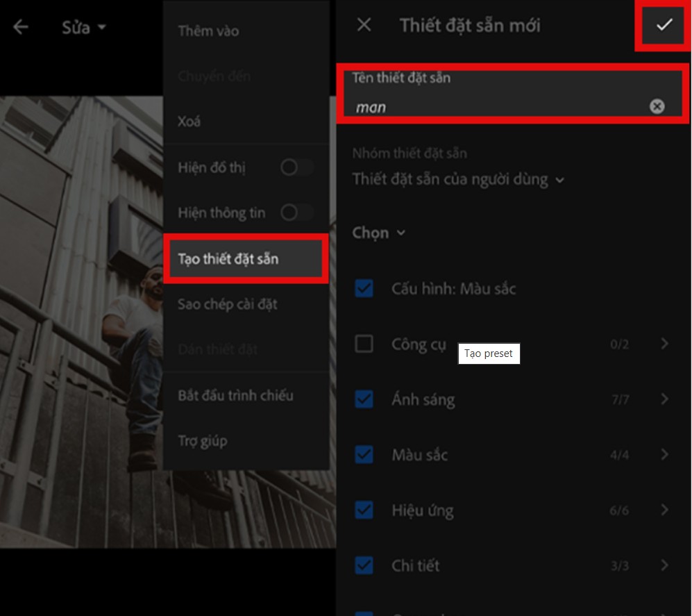The image size is (692, 616).
Task: Open the Chọn selection dropdown
Action: [x=379, y=233]
